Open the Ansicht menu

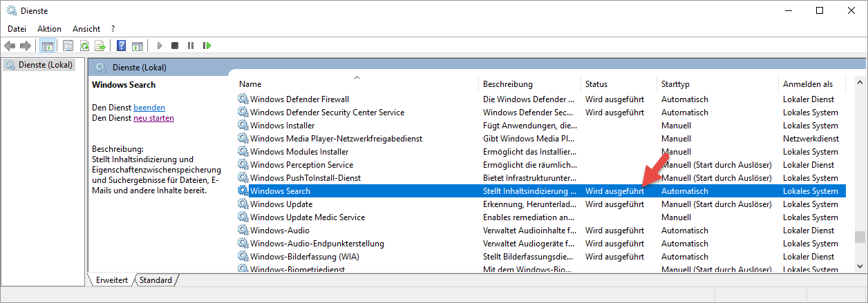86,28
